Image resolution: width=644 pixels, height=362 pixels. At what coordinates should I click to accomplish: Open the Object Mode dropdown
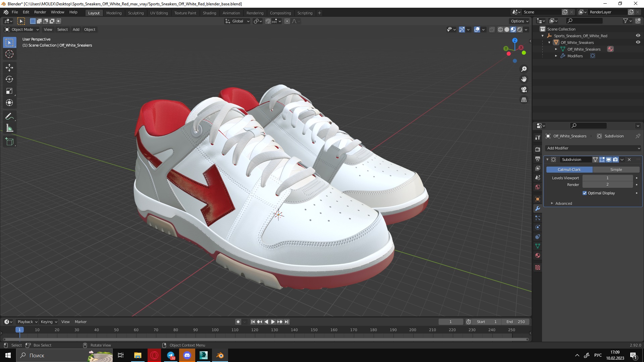(22, 29)
